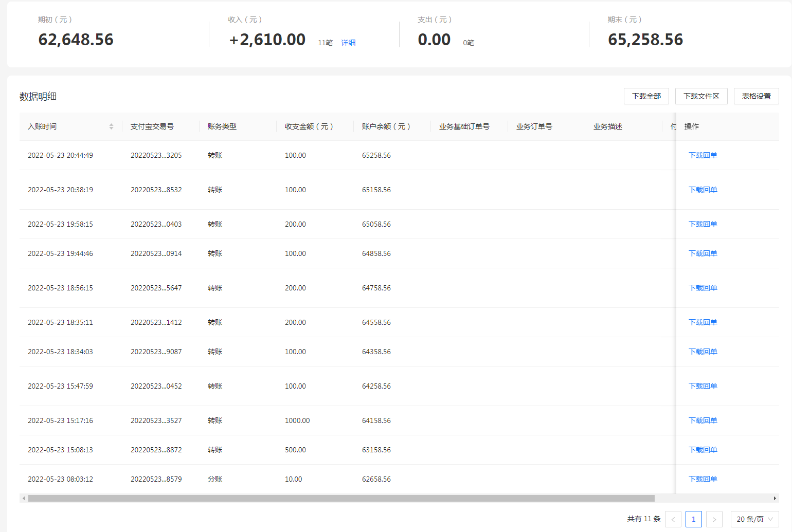Image resolution: width=792 pixels, height=532 pixels.
Task: Click the previous page arrow in pagination
Action: tap(673, 519)
